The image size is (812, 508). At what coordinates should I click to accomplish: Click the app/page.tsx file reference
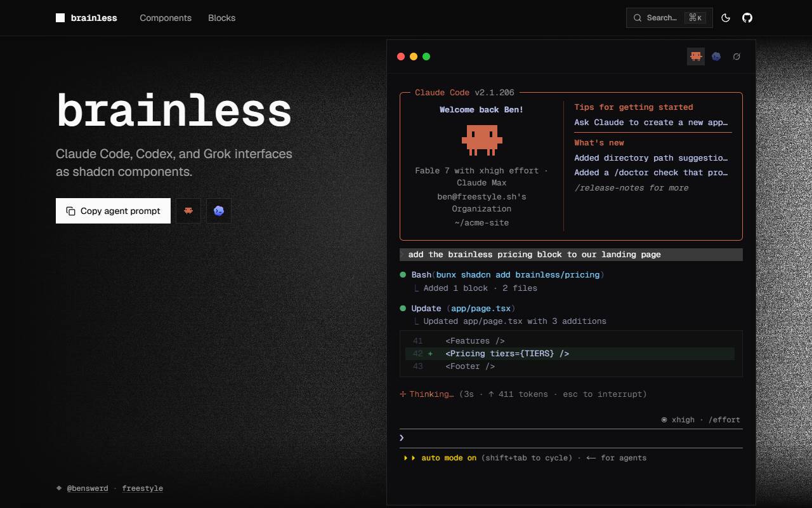(x=481, y=309)
